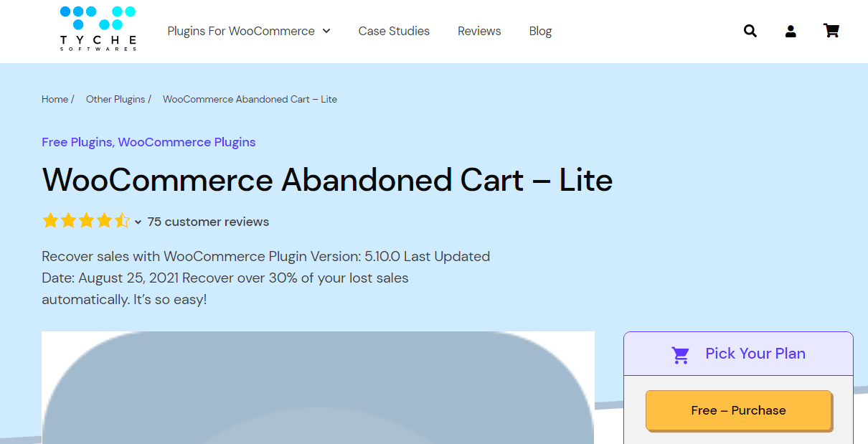Viewport: 868px width, 444px height.
Task: Go to the Reviews page
Action: coord(479,31)
